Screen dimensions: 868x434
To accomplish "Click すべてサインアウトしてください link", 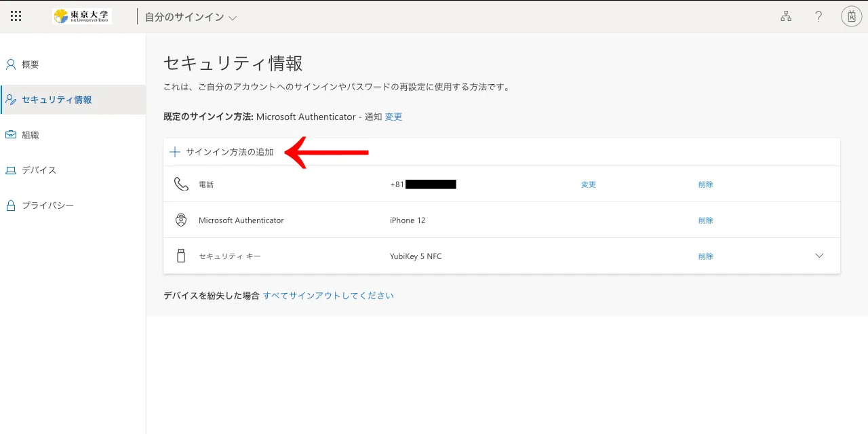I will (x=328, y=296).
